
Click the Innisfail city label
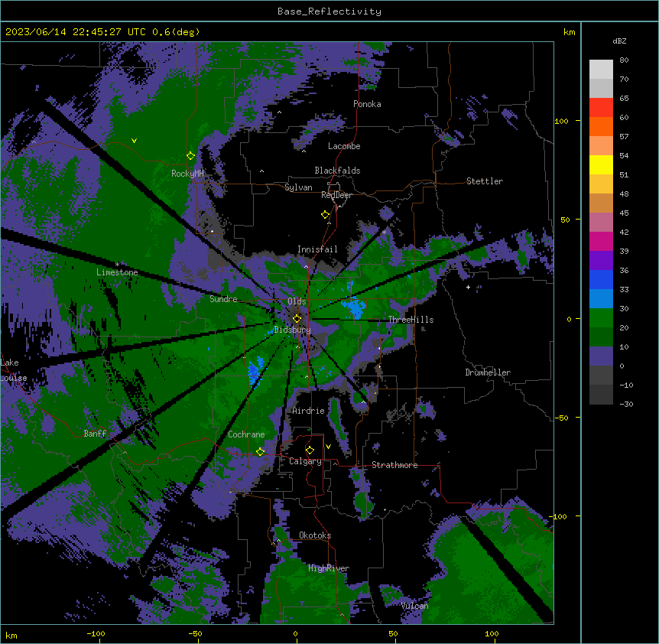coord(317,249)
